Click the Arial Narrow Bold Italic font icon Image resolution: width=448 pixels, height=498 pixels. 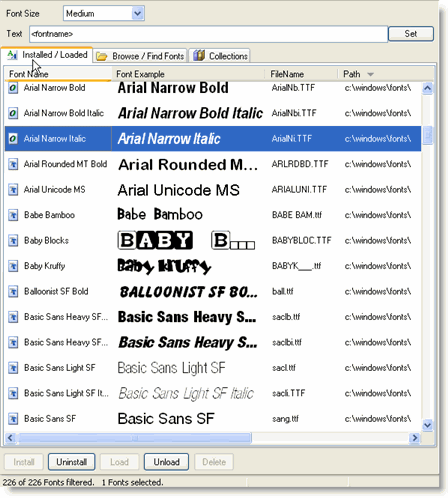point(13,114)
